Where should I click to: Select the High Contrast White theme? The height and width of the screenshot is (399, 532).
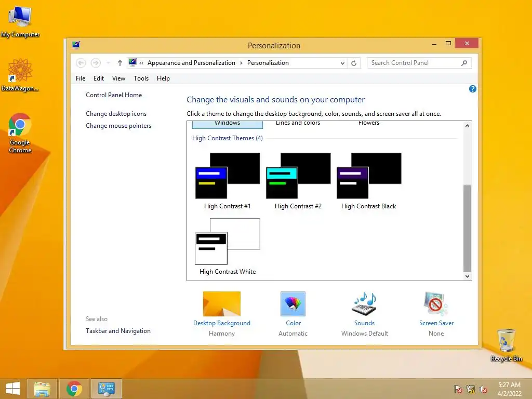[228, 246]
